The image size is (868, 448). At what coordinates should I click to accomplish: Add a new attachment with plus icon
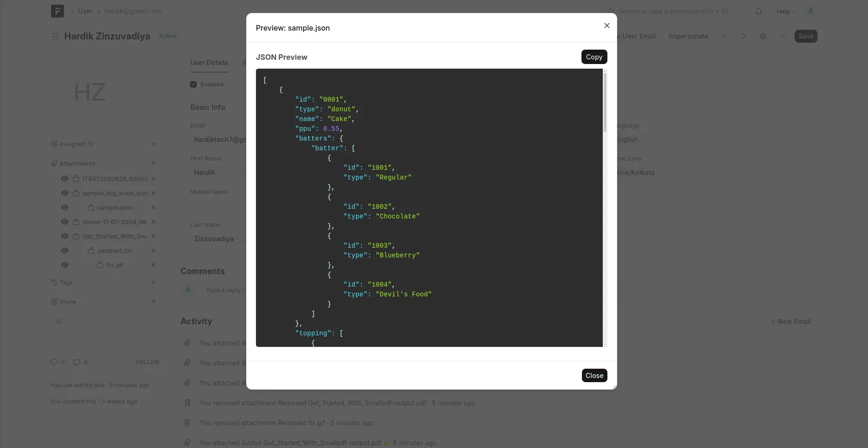(x=153, y=163)
